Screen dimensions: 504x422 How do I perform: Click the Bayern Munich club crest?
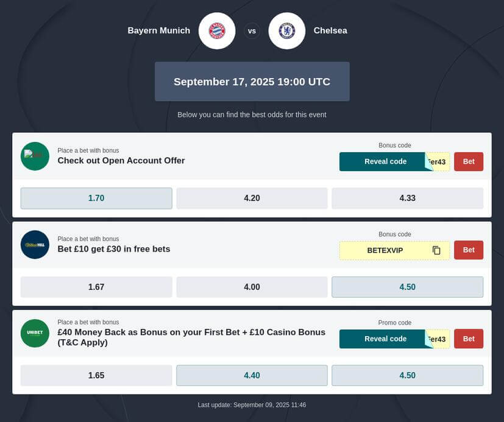coord(217,31)
